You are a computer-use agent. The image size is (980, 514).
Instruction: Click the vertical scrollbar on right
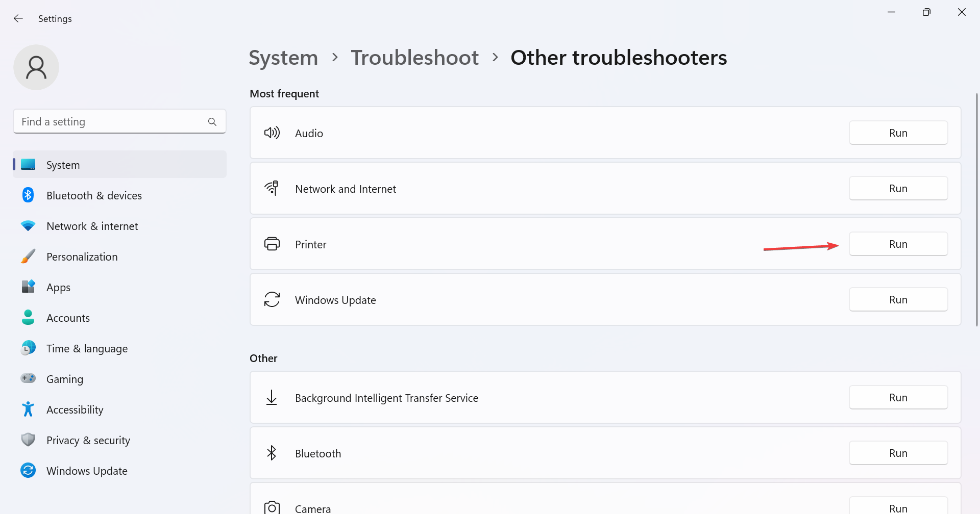pyautogui.click(x=976, y=210)
